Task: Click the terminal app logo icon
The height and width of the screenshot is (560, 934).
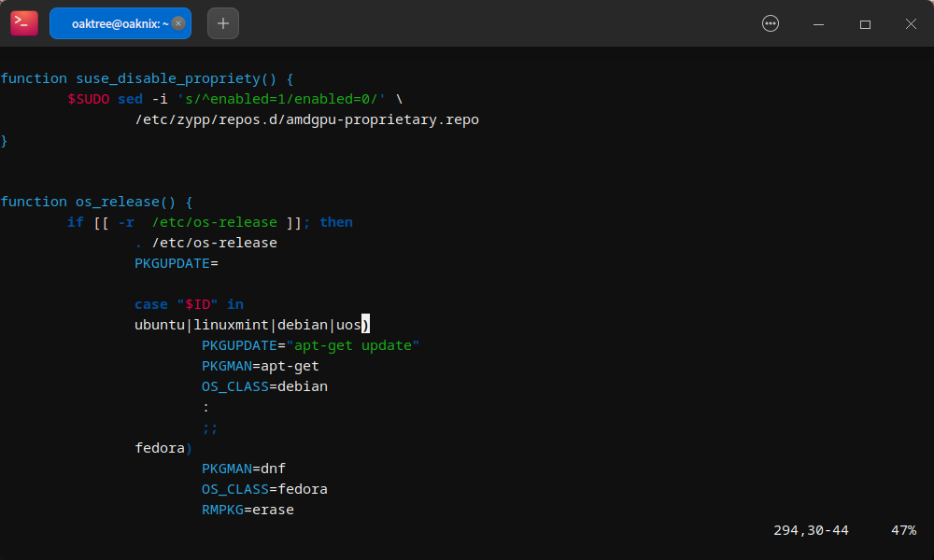Action: click(24, 23)
